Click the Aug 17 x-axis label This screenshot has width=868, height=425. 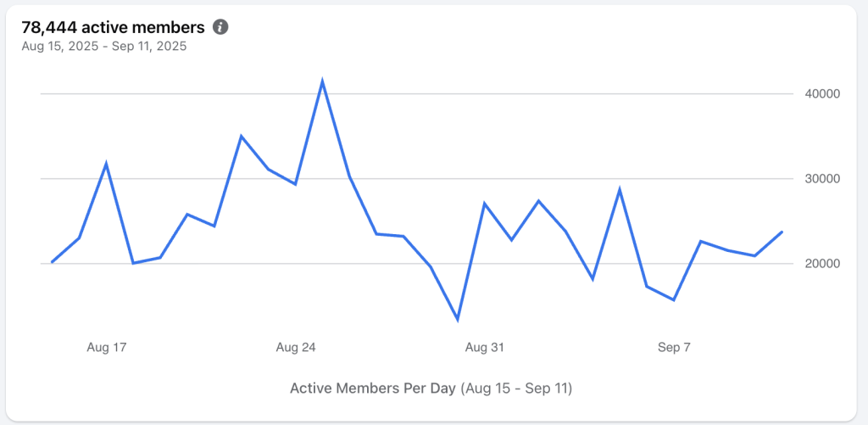[x=107, y=347]
